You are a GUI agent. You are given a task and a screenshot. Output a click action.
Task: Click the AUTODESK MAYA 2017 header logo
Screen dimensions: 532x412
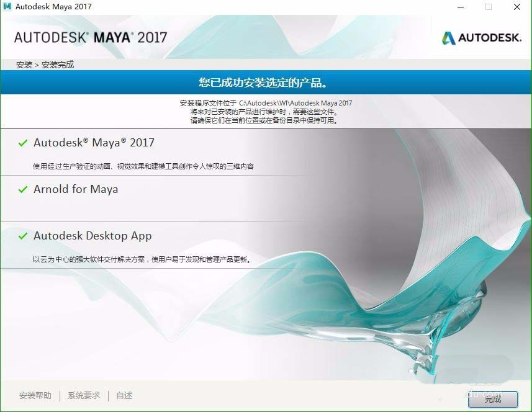[91, 37]
